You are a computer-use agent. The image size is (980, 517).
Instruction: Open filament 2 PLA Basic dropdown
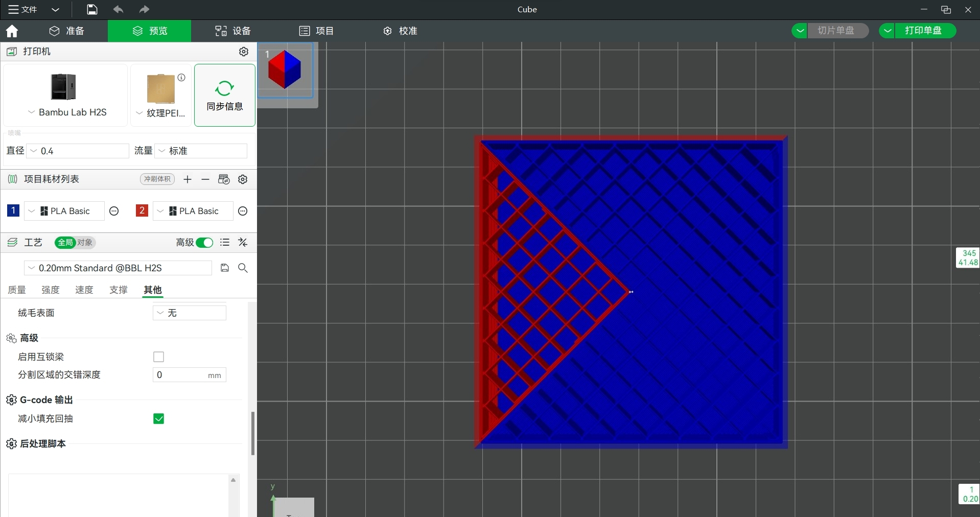[x=193, y=211]
